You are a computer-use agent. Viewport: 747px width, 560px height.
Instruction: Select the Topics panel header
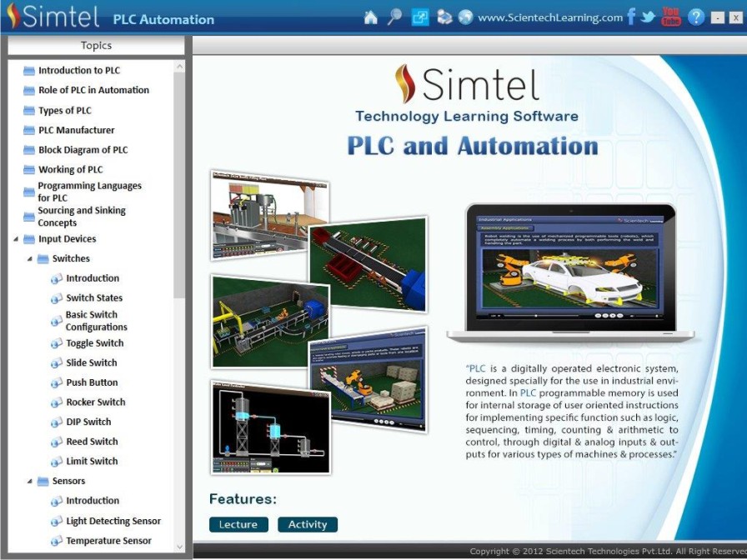coord(96,45)
